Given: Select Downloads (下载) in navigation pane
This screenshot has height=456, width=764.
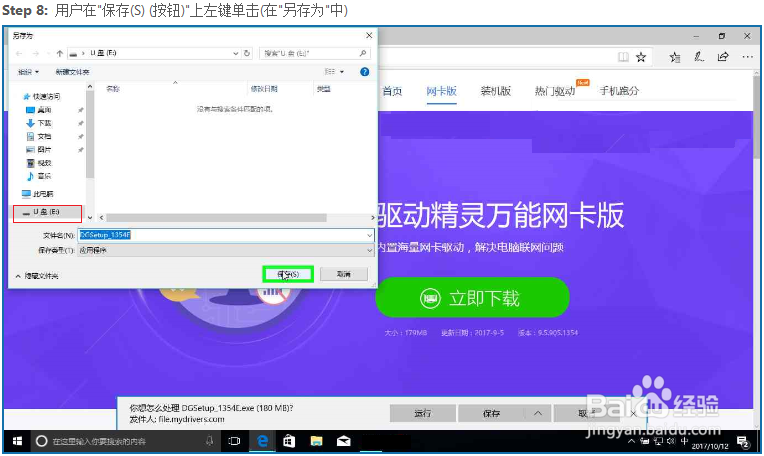Looking at the screenshot, I should (x=39, y=123).
